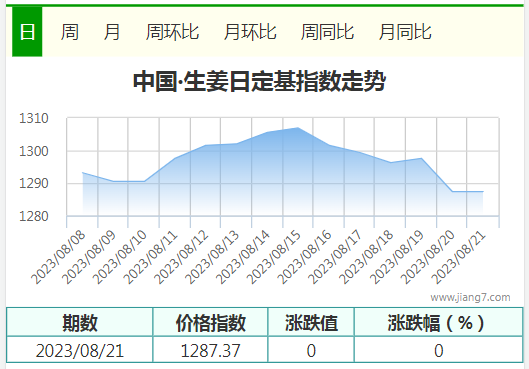Click the 1280 y-axis value label
This screenshot has height=369, width=529.
34,216
